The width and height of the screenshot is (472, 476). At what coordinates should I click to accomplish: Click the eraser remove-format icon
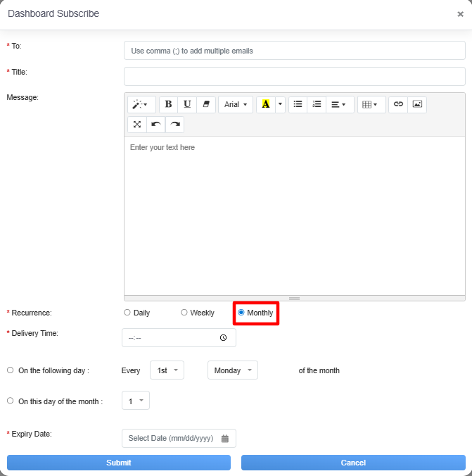(206, 104)
